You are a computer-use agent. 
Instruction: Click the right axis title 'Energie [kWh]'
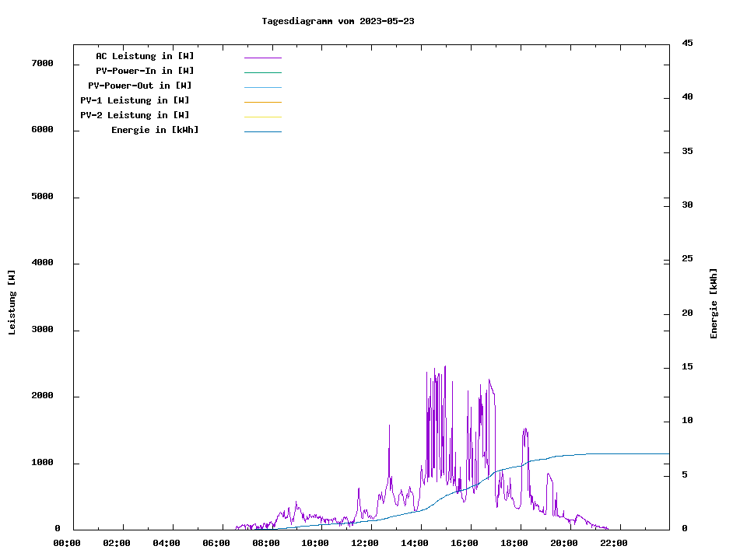714,303
